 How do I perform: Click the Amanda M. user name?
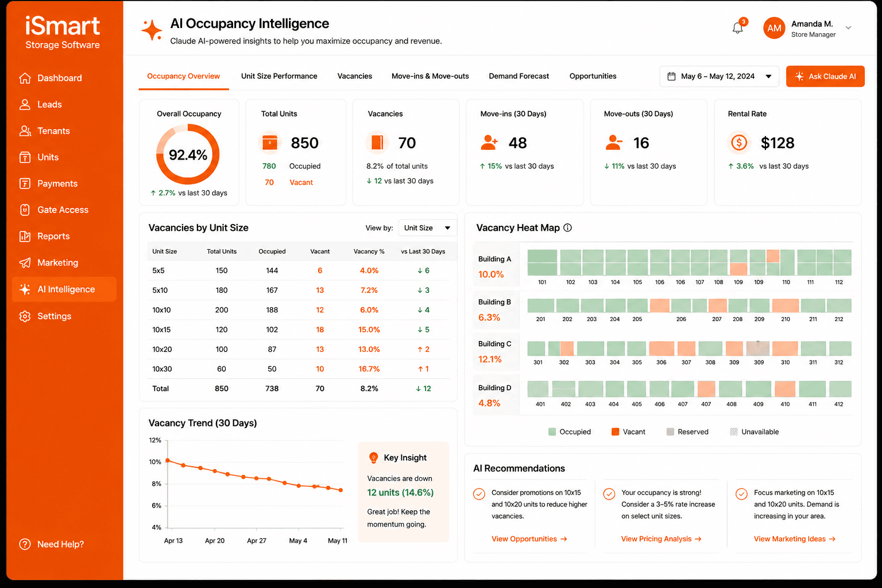click(812, 24)
